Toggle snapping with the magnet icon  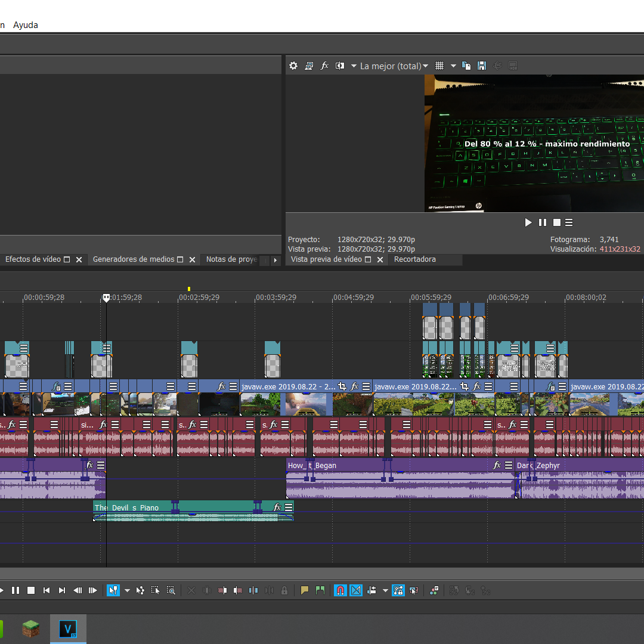[340, 590]
